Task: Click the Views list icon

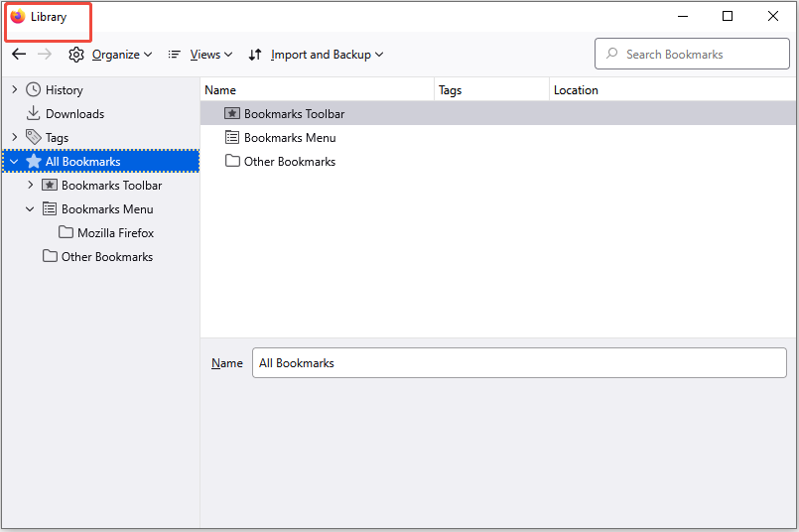Action: click(175, 55)
